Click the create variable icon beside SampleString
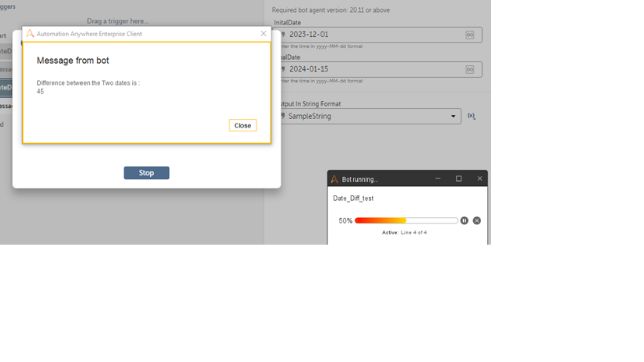This screenshot has width=644, height=362. pos(471,116)
